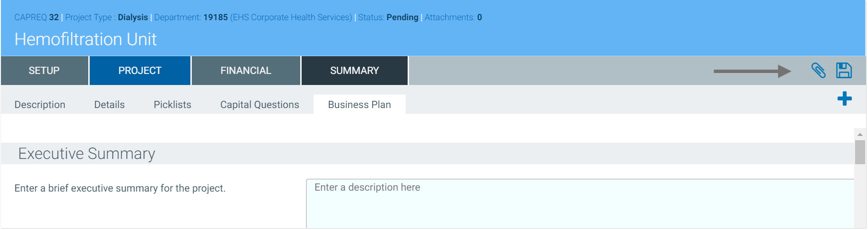The width and height of the screenshot is (868, 230).
Task: Select the Business Plan sub-tab
Action: coord(359,105)
